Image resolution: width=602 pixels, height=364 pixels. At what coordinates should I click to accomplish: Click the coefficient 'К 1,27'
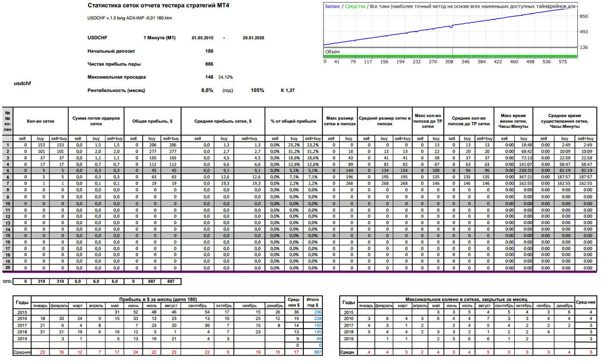[287, 90]
